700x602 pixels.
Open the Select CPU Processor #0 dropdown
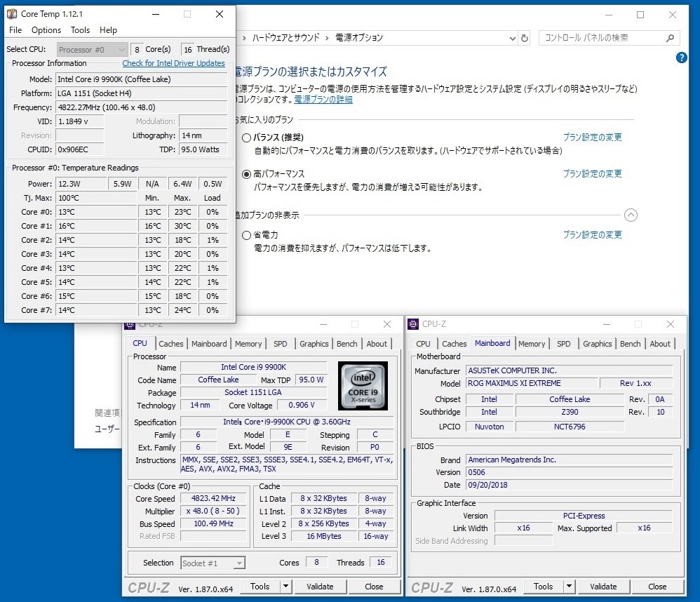(x=93, y=50)
